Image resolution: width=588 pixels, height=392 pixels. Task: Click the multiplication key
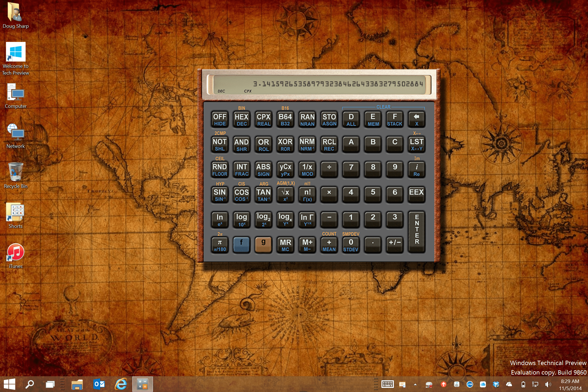click(329, 195)
